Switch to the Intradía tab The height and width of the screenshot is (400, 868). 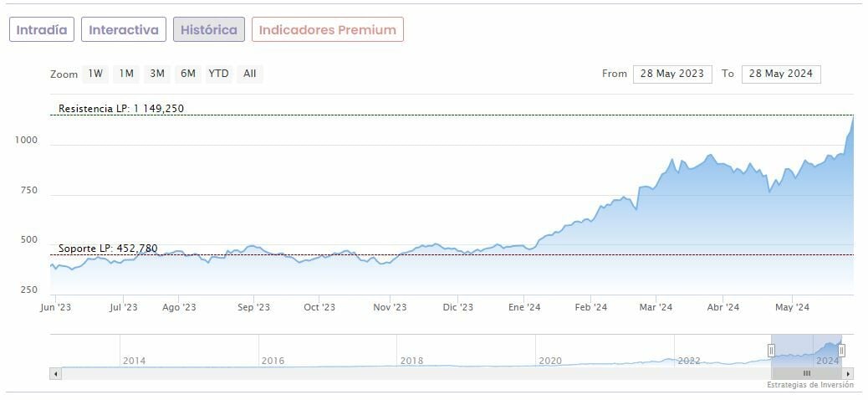pos(42,30)
